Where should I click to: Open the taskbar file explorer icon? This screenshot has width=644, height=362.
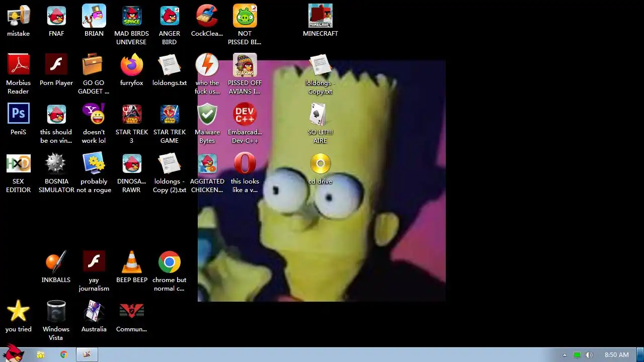[41, 355]
